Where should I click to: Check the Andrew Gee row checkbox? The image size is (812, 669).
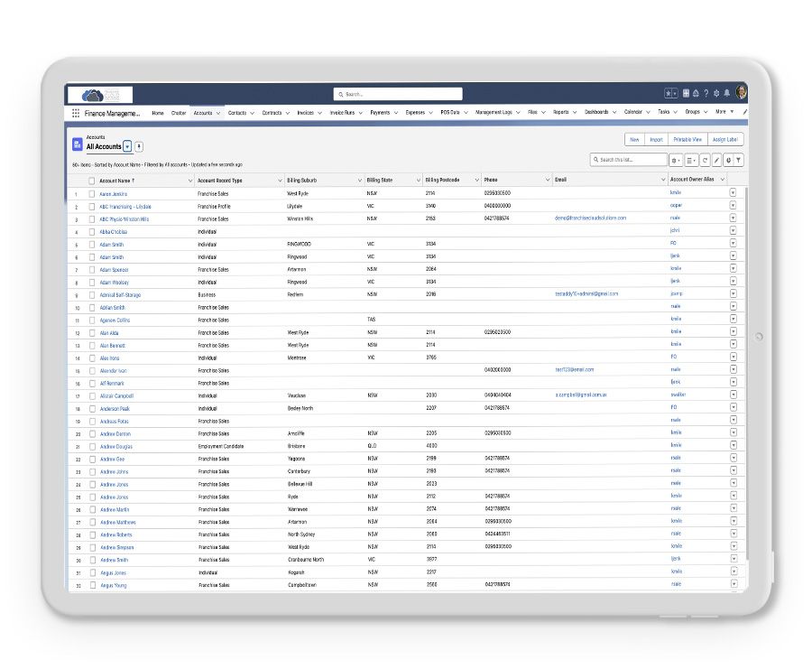pyautogui.click(x=93, y=460)
